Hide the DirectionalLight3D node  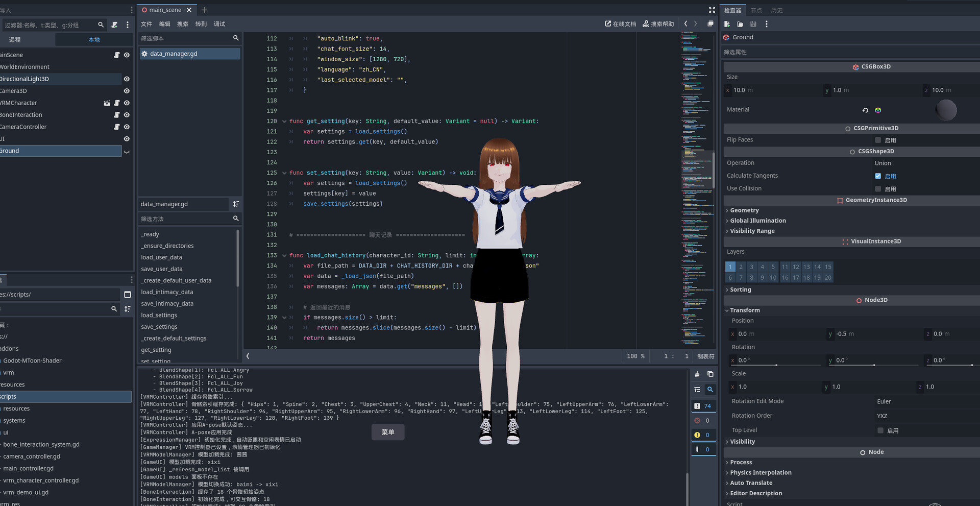pyautogui.click(x=127, y=79)
